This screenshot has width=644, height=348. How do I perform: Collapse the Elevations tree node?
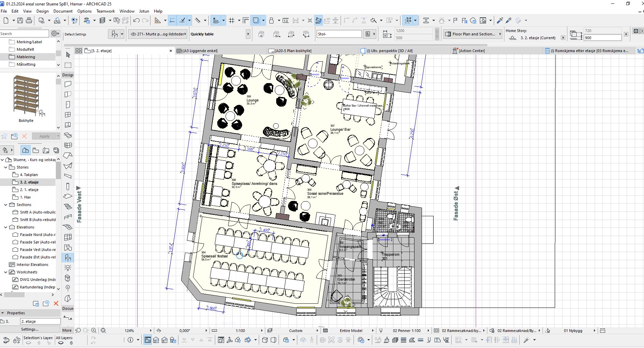click(6, 227)
